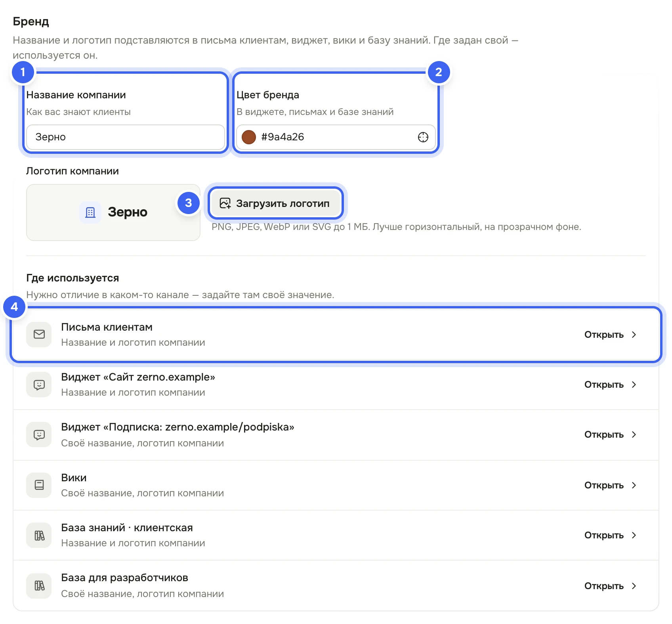This screenshot has height=624, width=672.
Task: Click the brown brand color swatch
Action: click(x=249, y=137)
